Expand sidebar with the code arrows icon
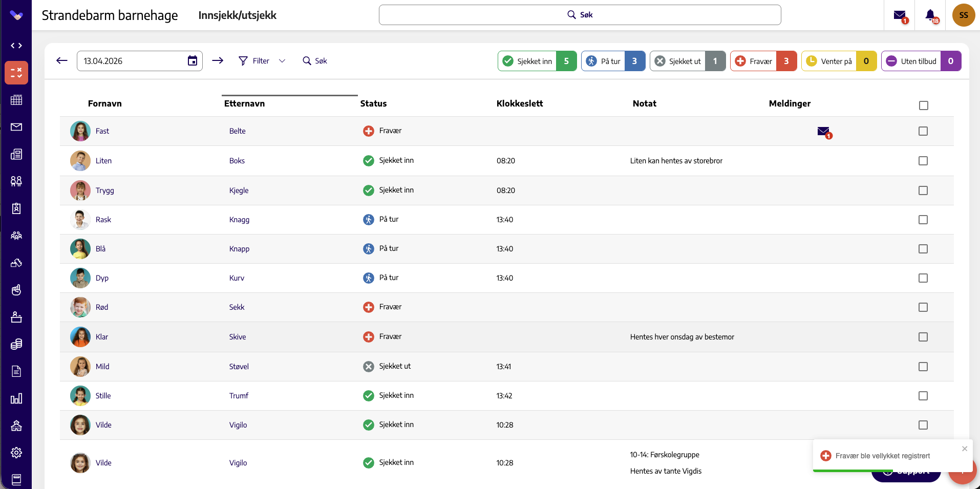Viewport: 980px width, 489px height. click(x=16, y=46)
